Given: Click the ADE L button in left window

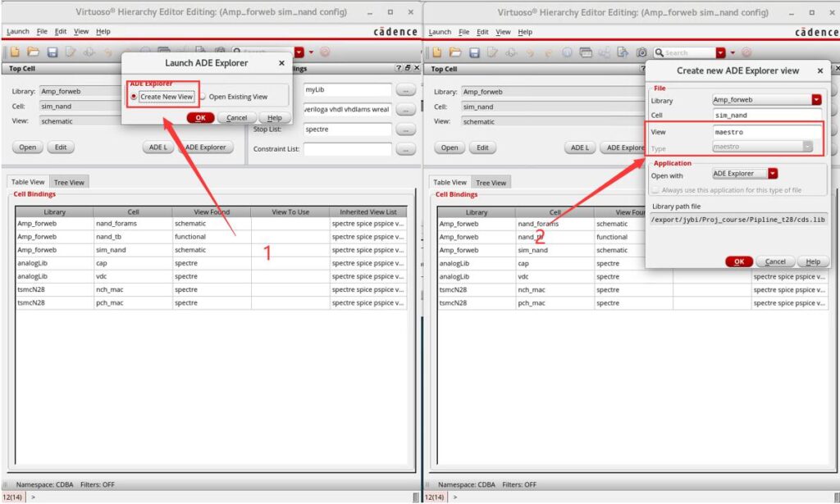Looking at the screenshot, I should point(158,148).
